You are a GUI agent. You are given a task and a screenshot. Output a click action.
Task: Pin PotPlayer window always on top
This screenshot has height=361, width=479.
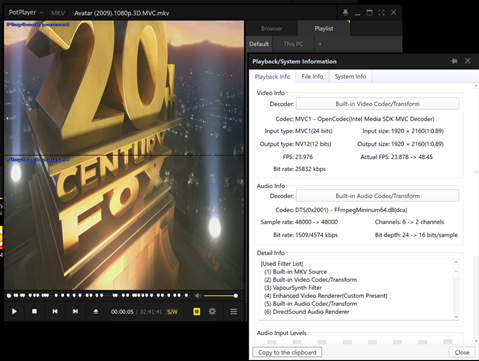coord(345,13)
